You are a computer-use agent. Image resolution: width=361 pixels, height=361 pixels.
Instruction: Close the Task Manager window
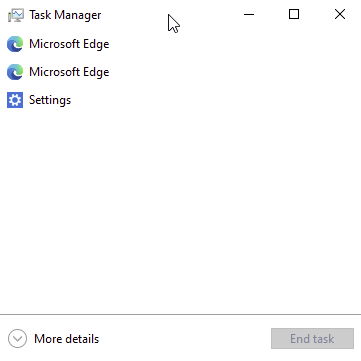point(340,14)
